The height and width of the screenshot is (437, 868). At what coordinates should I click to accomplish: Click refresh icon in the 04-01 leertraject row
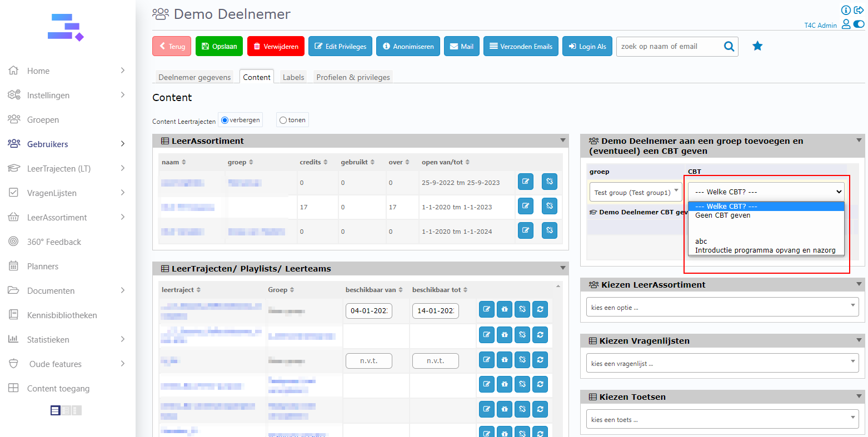tap(540, 309)
